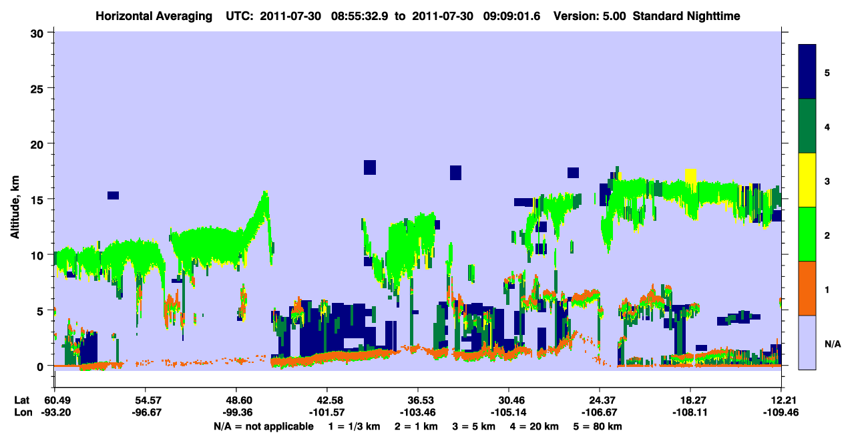Click the 'Lat' row label
868x445 pixels.
pyautogui.click(x=22, y=400)
